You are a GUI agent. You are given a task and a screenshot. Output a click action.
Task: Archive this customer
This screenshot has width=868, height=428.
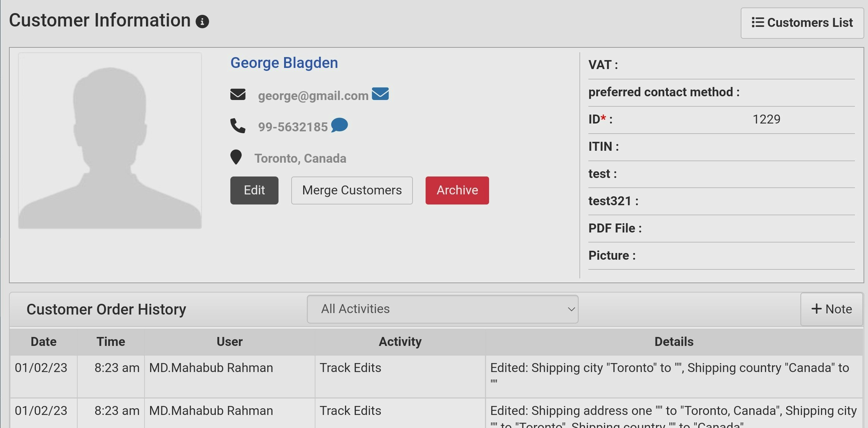pyautogui.click(x=457, y=190)
